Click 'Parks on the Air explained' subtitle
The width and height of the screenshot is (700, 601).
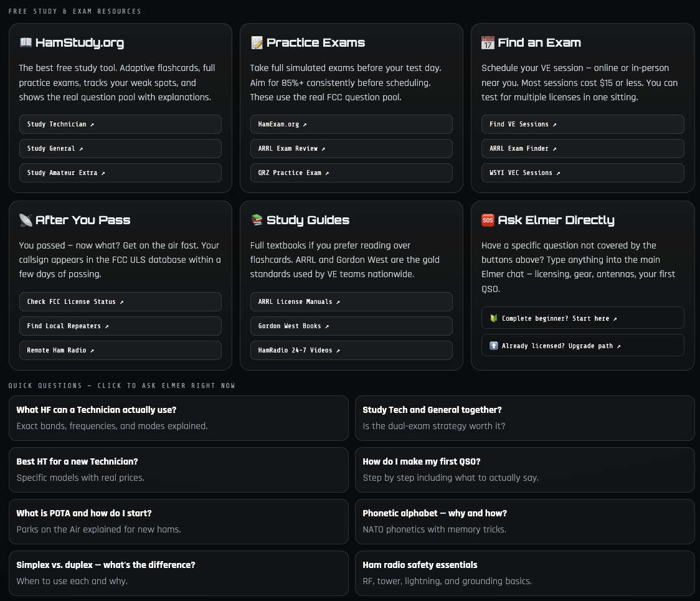(x=98, y=529)
